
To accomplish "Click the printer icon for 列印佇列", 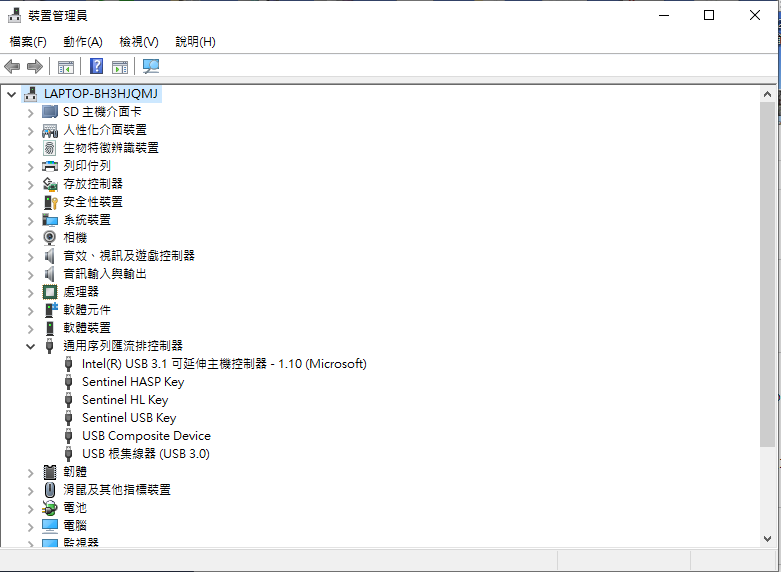I will pos(50,166).
